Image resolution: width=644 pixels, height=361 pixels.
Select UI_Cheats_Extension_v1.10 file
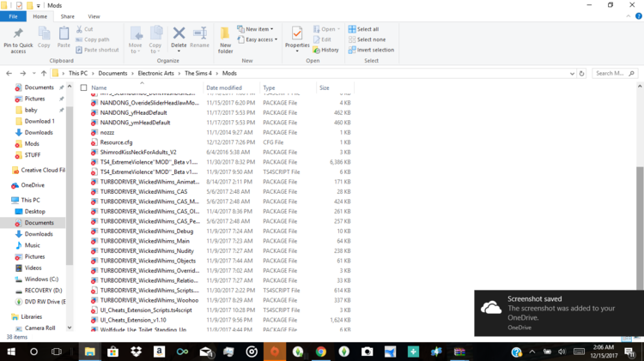coord(133,320)
